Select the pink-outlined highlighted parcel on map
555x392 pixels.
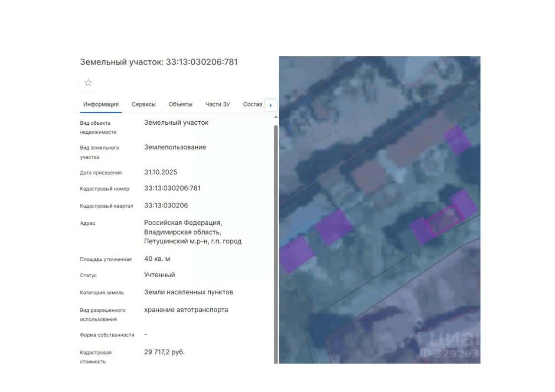[444, 220]
